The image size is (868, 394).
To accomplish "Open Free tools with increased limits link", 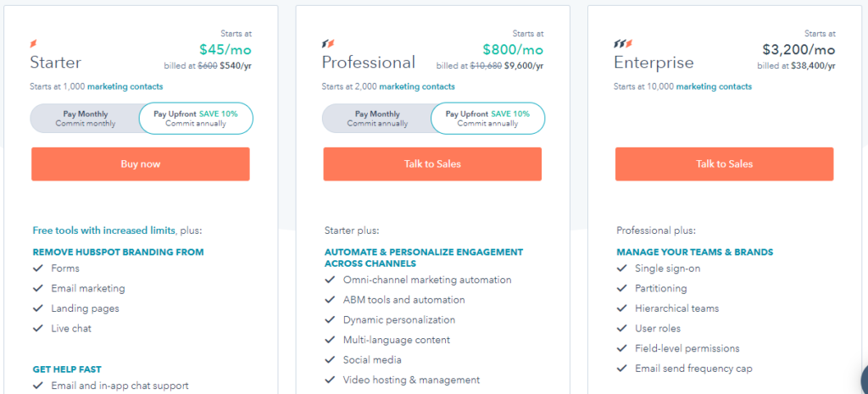I will 104,230.
